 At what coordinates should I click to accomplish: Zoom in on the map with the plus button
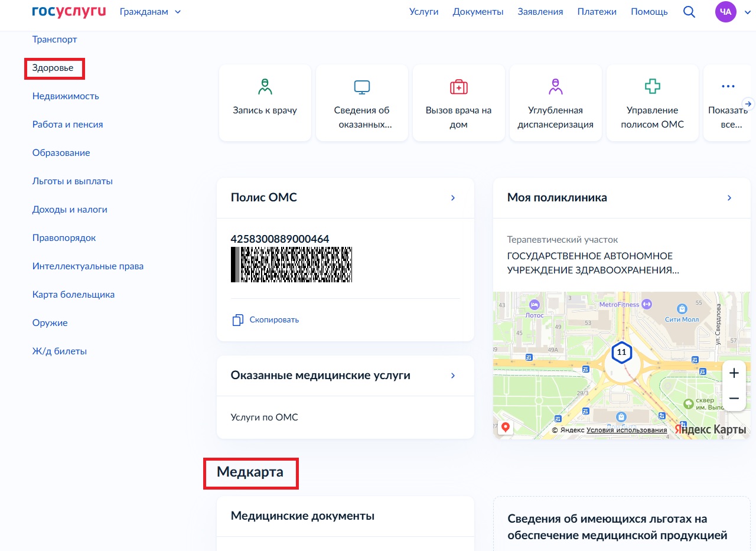point(734,373)
